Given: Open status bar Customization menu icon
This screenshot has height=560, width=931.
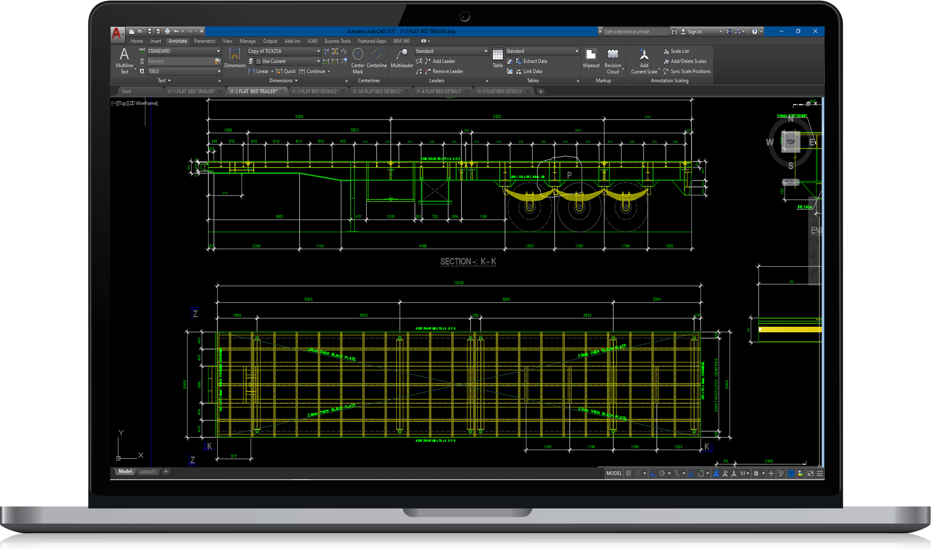Looking at the screenshot, I should coord(820,473).
